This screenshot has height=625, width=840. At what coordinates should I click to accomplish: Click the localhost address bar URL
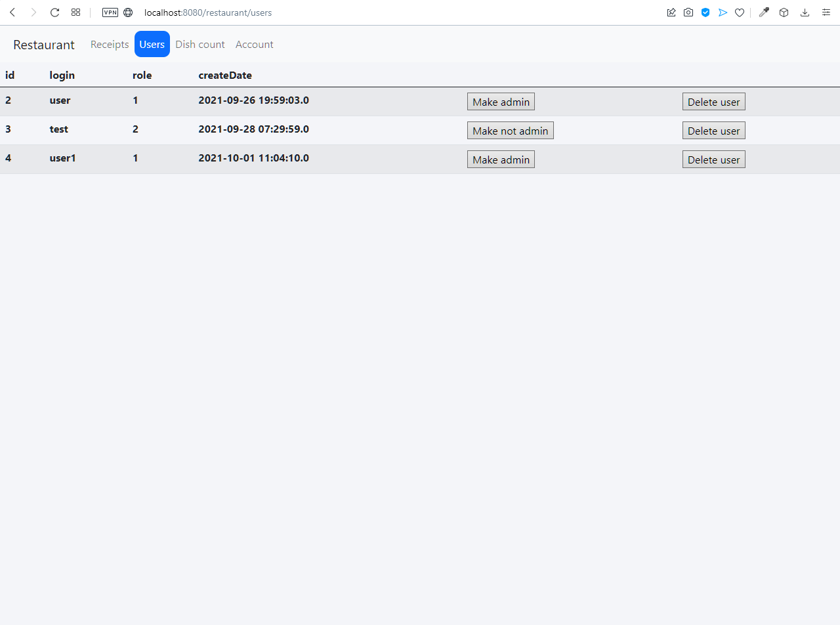[208, 12]
